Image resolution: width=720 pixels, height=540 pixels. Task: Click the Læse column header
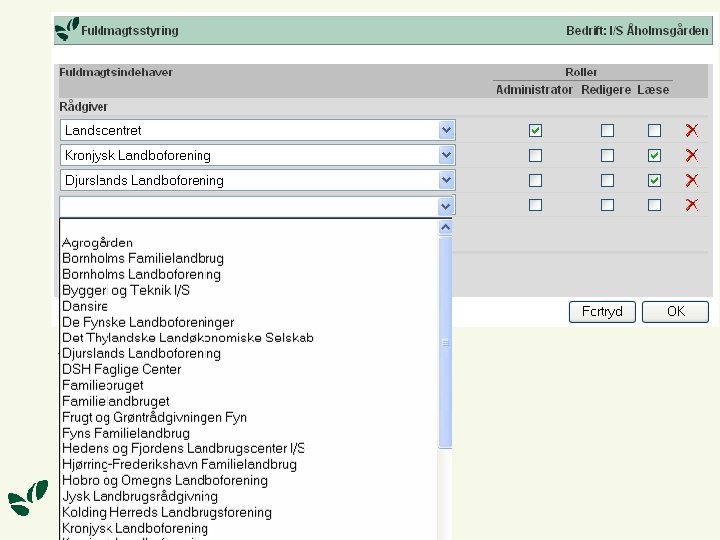[x=653, y=90]
